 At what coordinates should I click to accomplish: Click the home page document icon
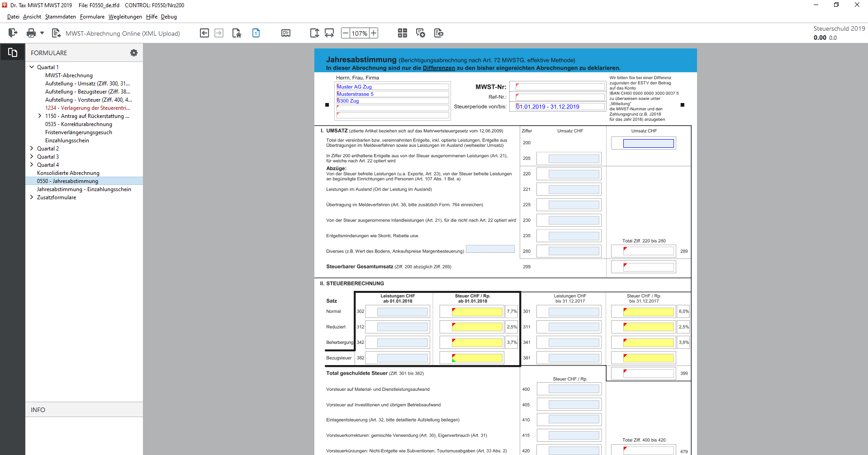click(237, 33)
